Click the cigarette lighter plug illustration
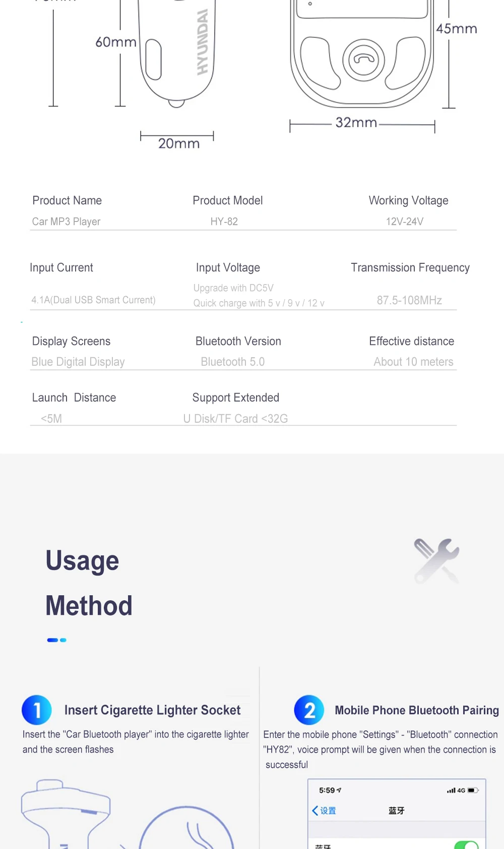504x849 pixels. 66,813
